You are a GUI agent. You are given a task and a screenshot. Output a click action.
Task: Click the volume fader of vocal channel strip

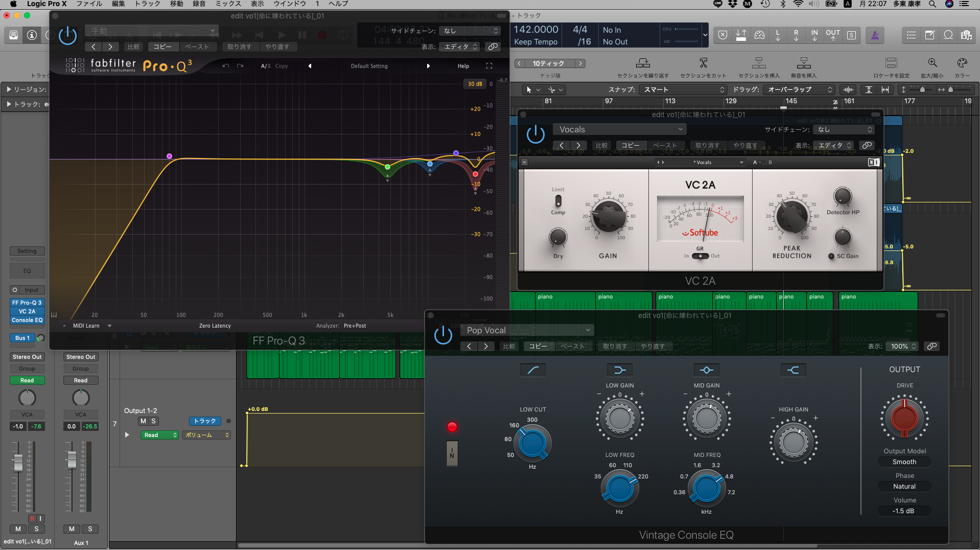pos(18,462)
